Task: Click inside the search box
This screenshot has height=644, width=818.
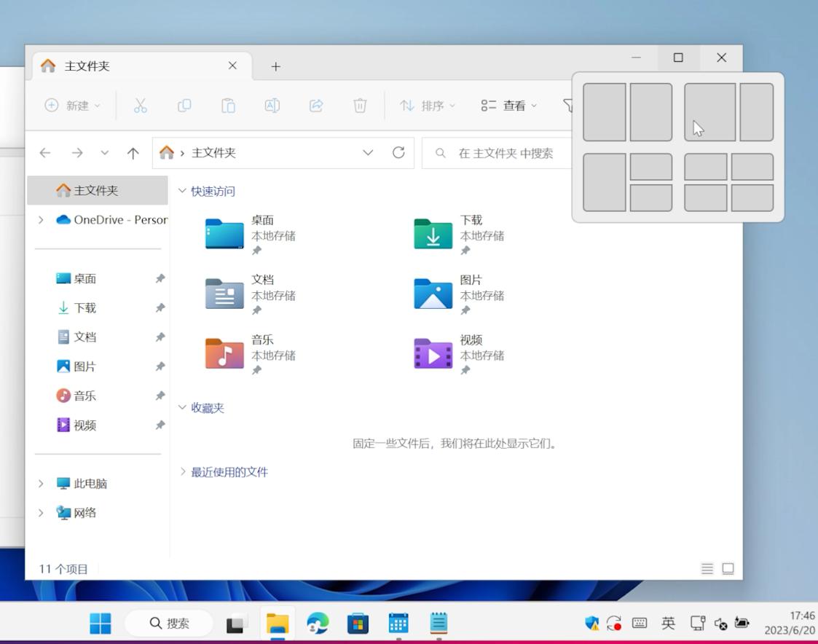Action: [x=503, y=153]
